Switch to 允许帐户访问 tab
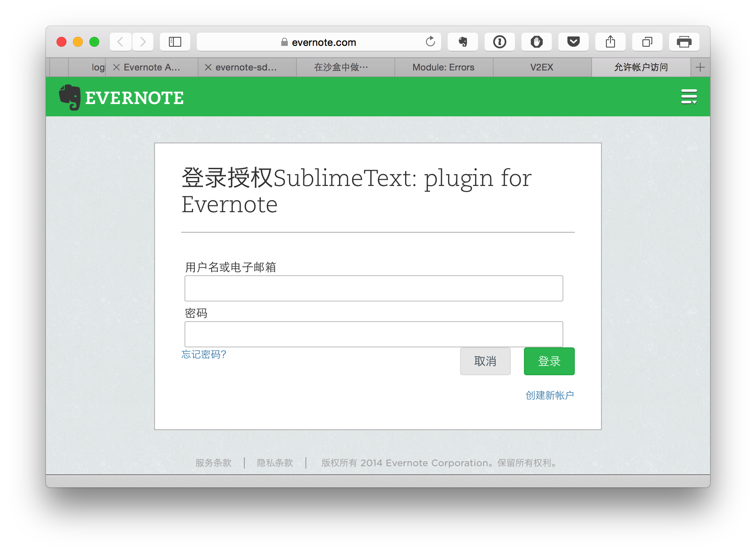Viewport: 756px width, 553px height. pyautogui.click(x=641, y=67)
